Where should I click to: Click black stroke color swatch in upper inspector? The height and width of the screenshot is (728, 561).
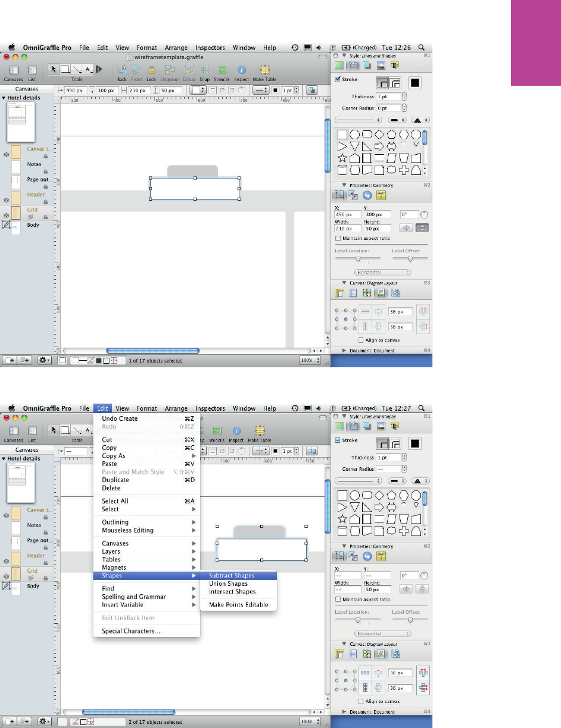click(x=414, y=82)
